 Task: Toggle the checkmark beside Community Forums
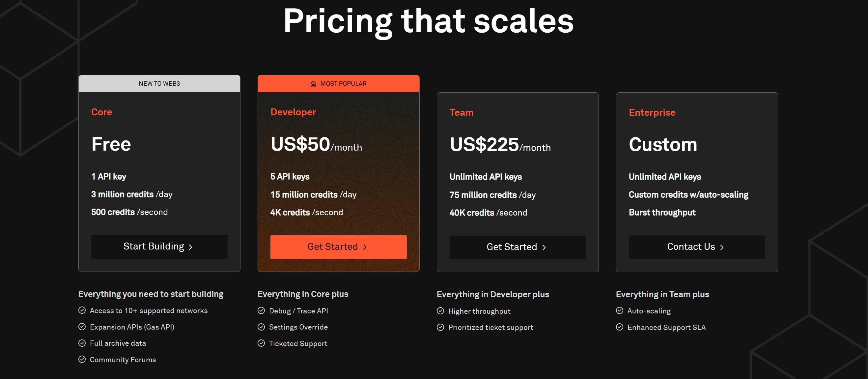pos(83,359)
